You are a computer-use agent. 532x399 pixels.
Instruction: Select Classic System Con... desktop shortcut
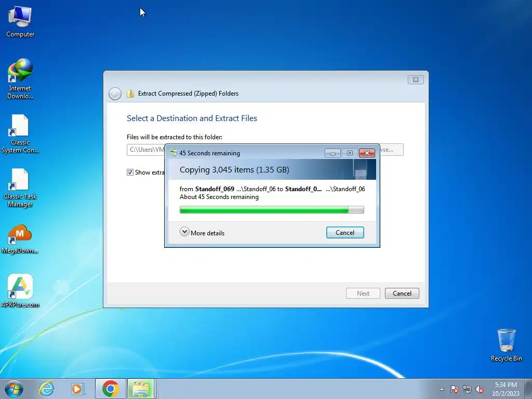click(20, 134)
